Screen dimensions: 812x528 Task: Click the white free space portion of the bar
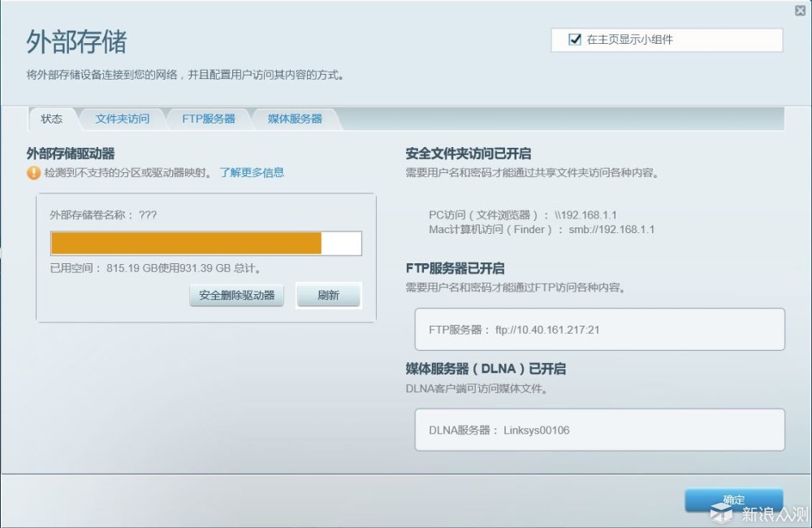341,244
